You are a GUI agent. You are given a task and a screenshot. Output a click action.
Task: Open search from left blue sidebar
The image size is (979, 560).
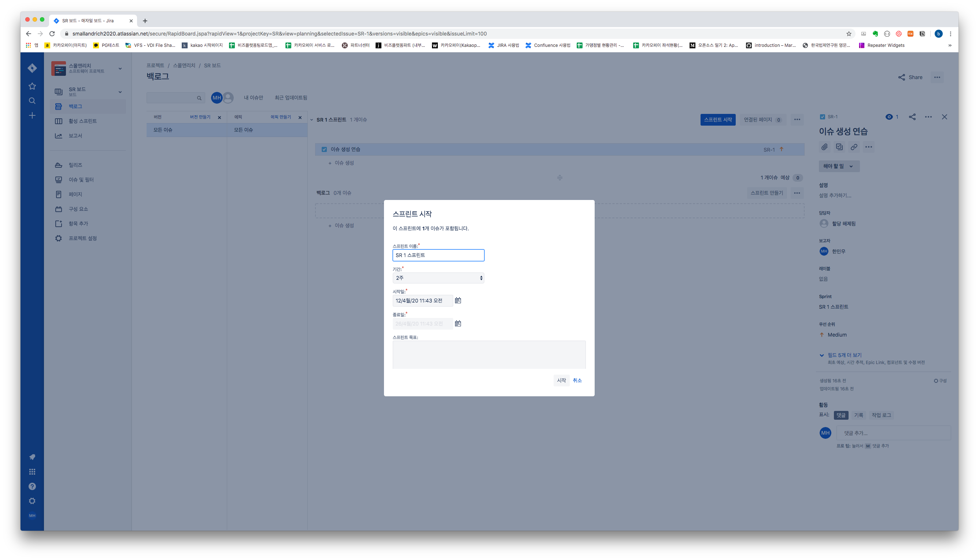(32, 101)
